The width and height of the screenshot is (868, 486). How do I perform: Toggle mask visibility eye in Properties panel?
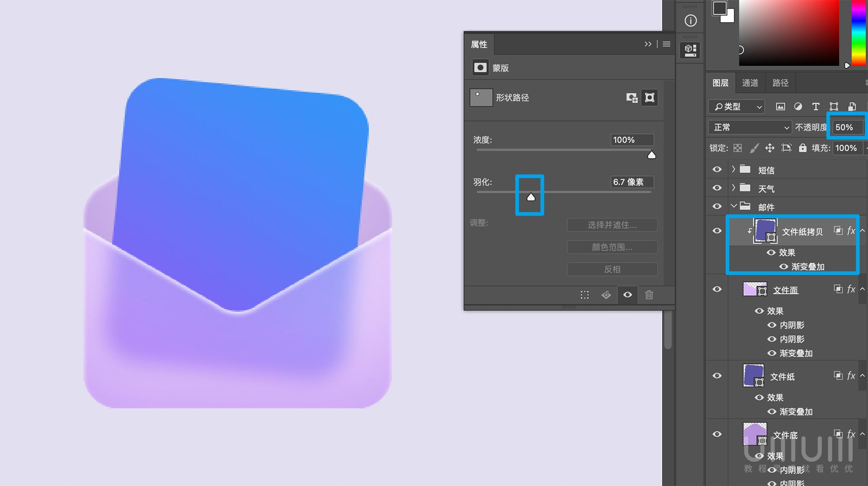[x=627, y=295]
